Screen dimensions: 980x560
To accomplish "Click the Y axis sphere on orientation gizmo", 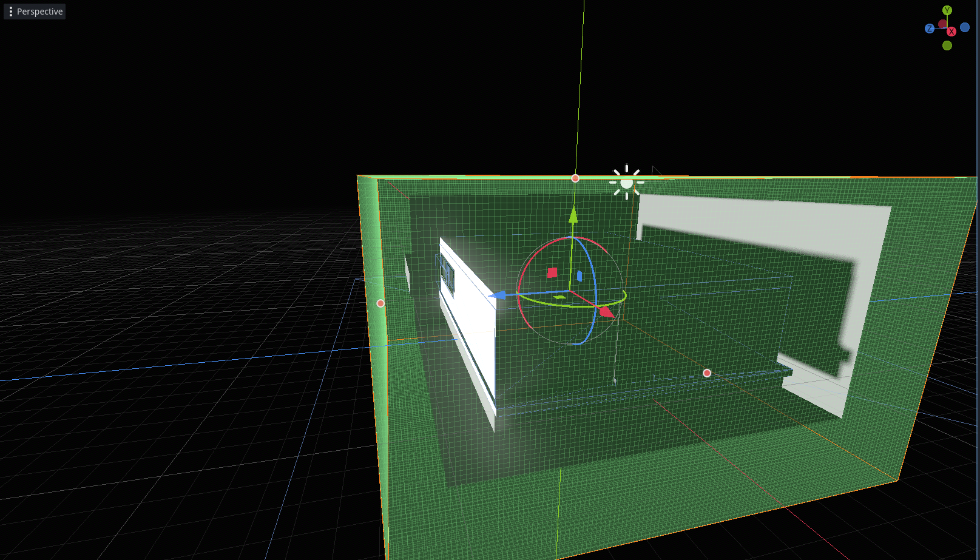I will [x=947, y=10].
